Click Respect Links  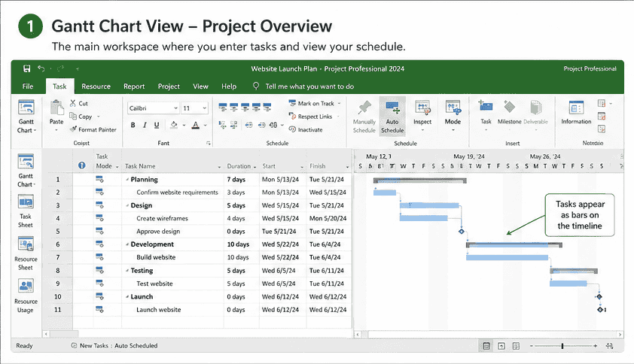[310, 117]
